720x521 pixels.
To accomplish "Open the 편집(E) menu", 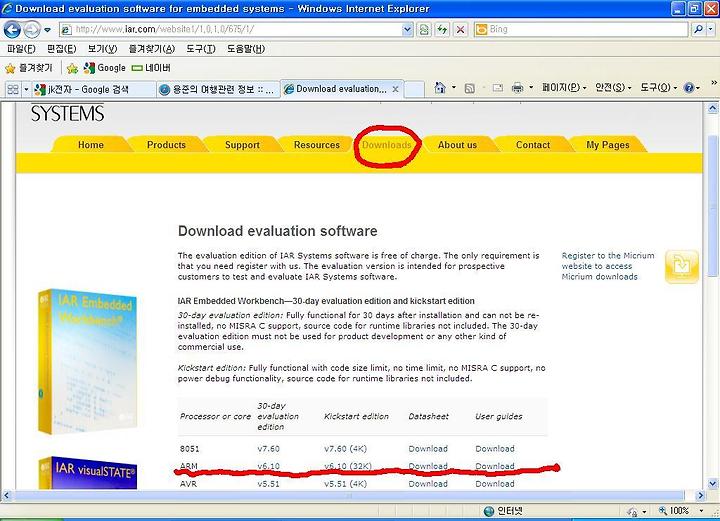I will click(x=61, y=49).
